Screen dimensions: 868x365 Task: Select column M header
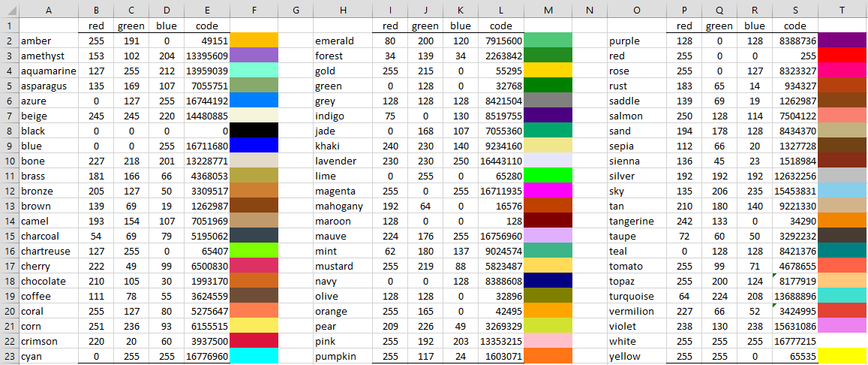[x=548, y=10]
